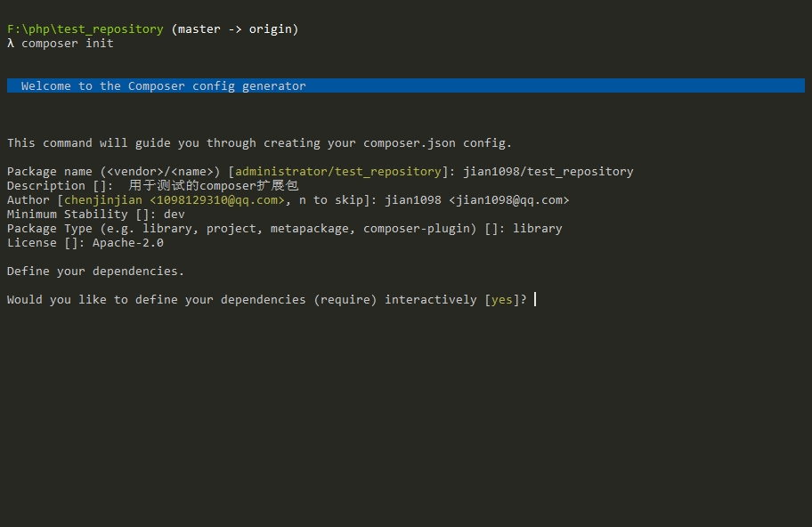Click the "dev" stability value

tap(174, 215)
